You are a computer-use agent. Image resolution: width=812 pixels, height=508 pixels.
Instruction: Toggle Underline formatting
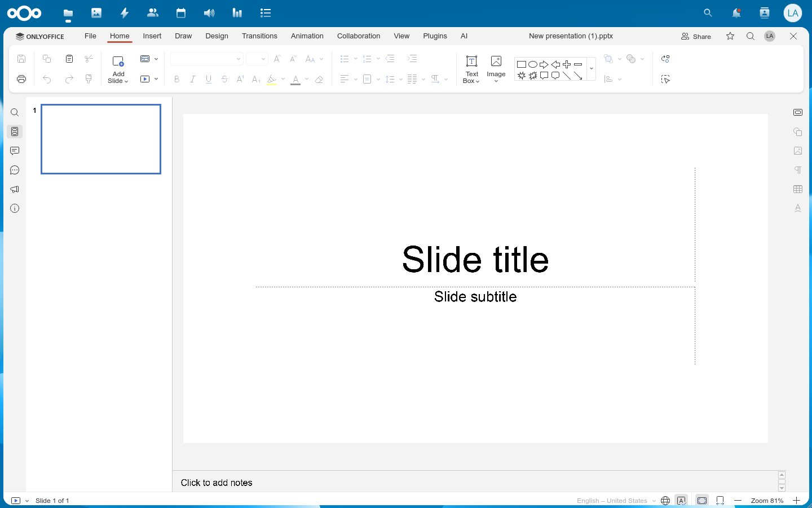209,79
